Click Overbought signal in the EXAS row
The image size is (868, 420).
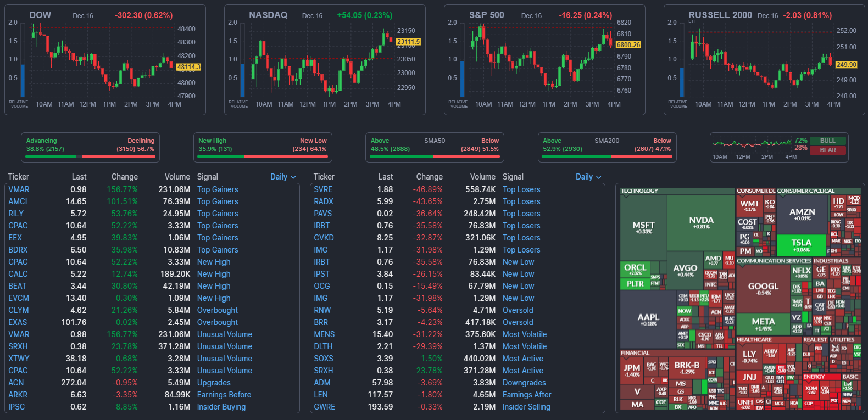coord(218,322)
